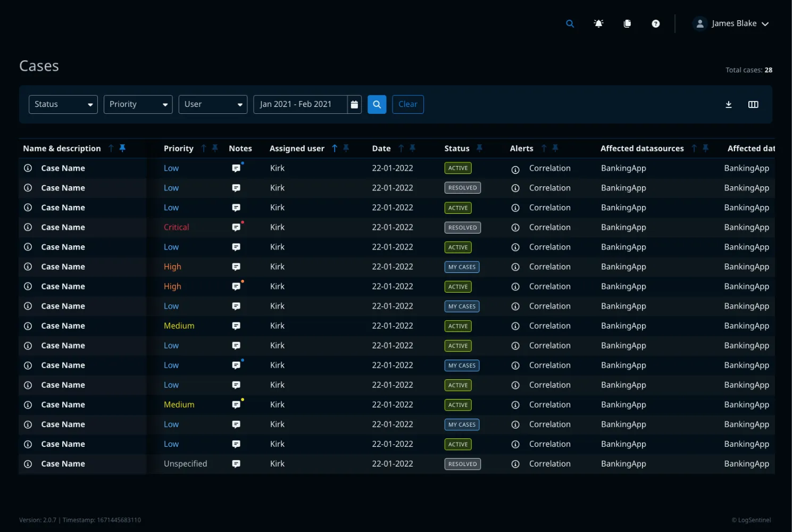Open the Status filter dropdown
The image size is (792, 532).
pyautogui.click(x=63, y=104)
